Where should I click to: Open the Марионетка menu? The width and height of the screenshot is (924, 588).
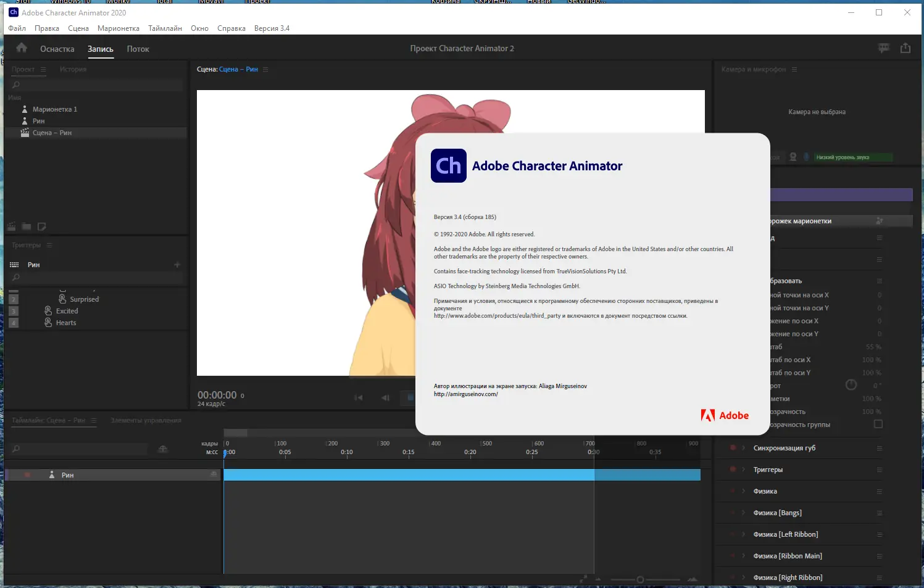click(x=119, y=28)
